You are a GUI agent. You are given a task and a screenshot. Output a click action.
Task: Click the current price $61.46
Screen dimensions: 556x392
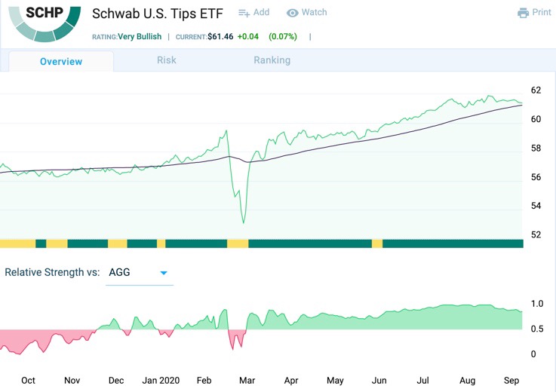[220, 36]
